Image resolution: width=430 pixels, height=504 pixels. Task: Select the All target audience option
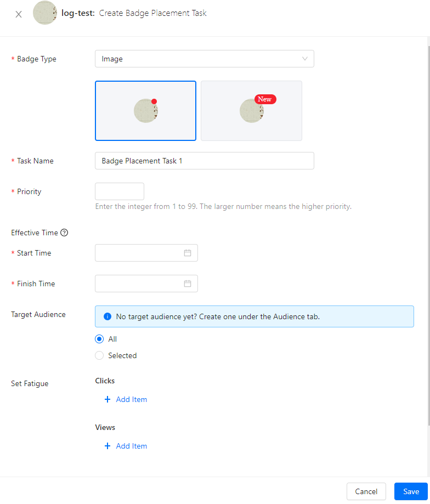tap(99, 339)
